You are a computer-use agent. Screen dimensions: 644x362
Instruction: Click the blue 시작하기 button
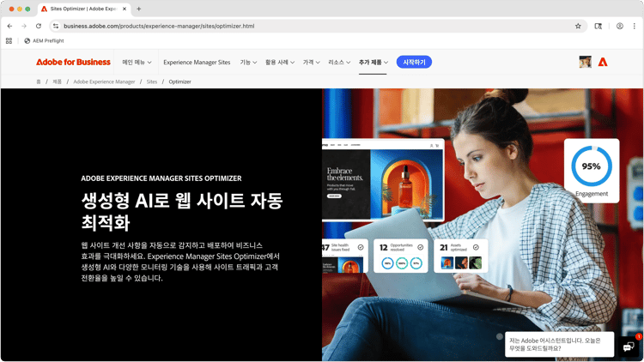pyautogui.click(x=414, y=62)
